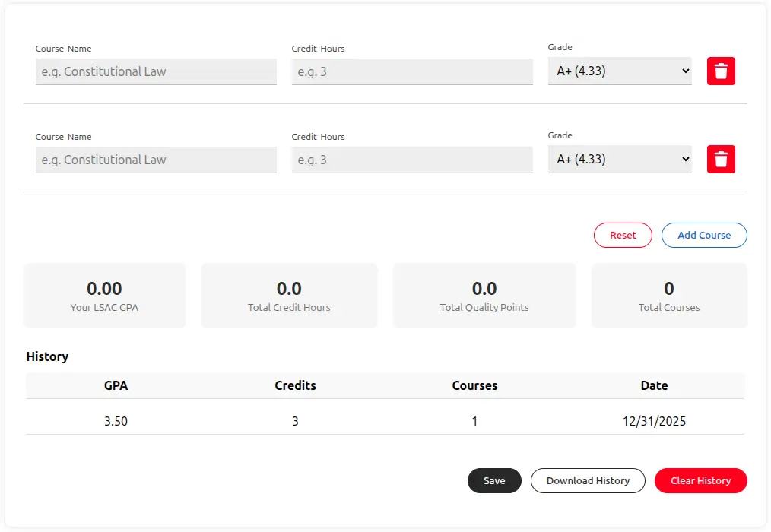Click the Total Quality Points card

click(484, 296)
